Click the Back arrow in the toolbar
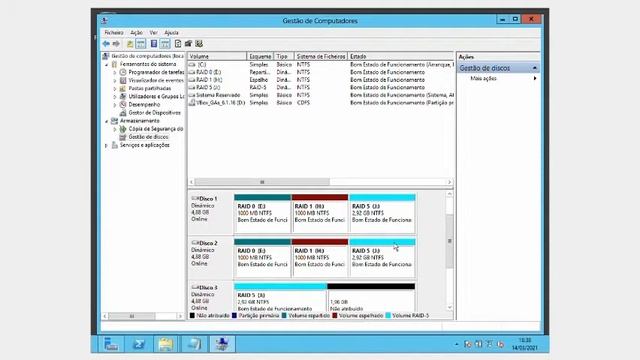This screenshot has width=640, height=360. click(x=106, y=44)
